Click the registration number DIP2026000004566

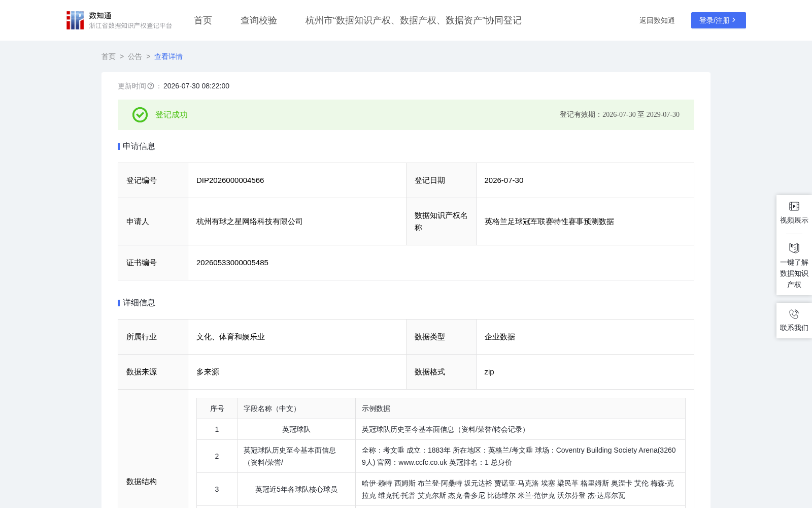[230, 180]
